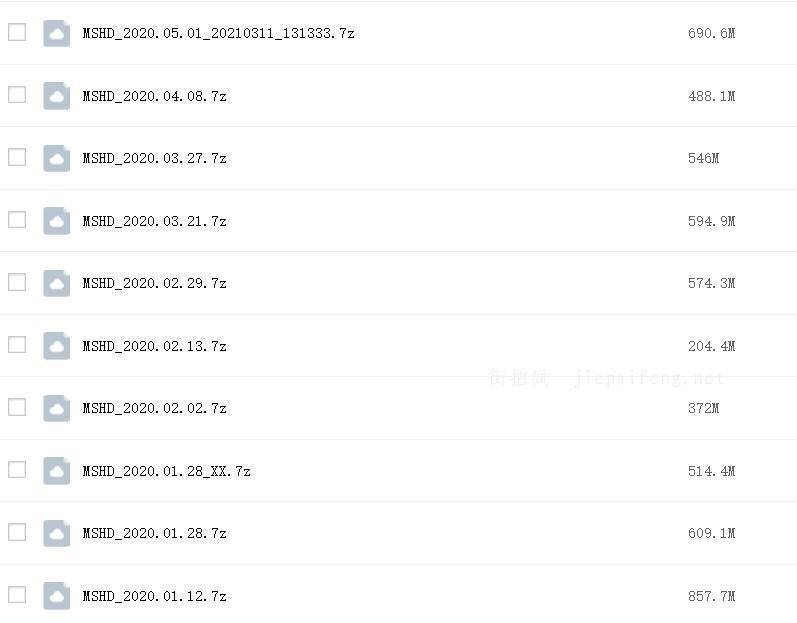Open the file named MSHD_2020.03.21.7z
The width and height of the screenshot is (797, 623).
pyautogui.click(x=154, y=221)
